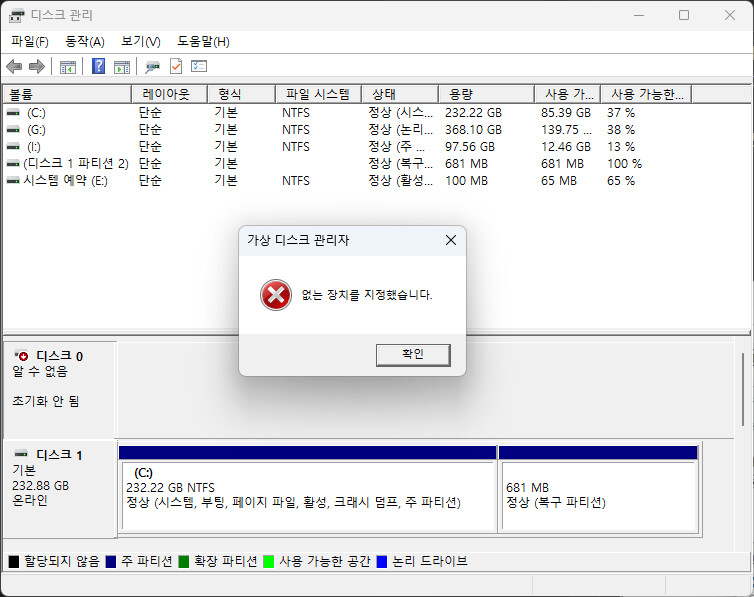Click the 정상 (시스... status cell
Image resolution: width=754 pixels, height=597 pixels.
(x=400, y=113)
